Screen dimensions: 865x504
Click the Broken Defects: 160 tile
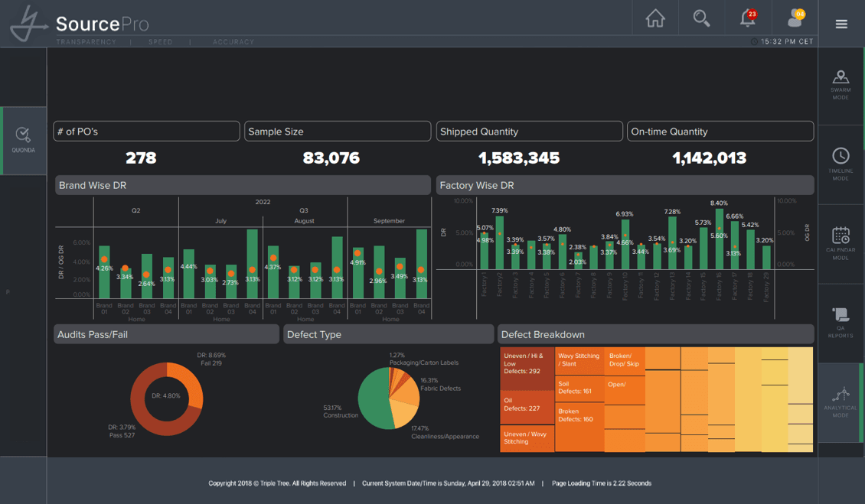[579, 428]
